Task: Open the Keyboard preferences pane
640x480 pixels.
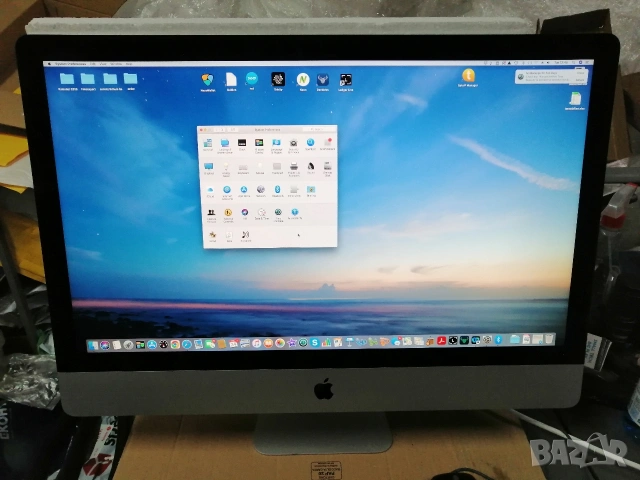Action: click(243, 169)
